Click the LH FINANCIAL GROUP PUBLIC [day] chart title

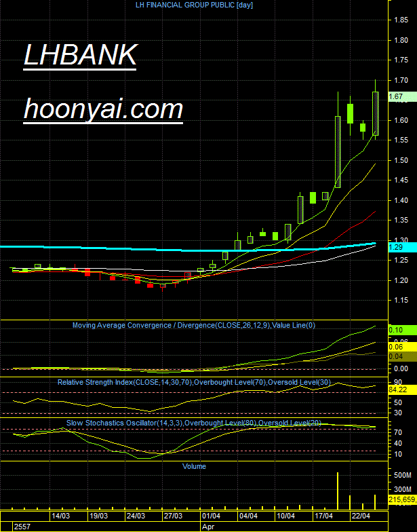tap(194, 5)
